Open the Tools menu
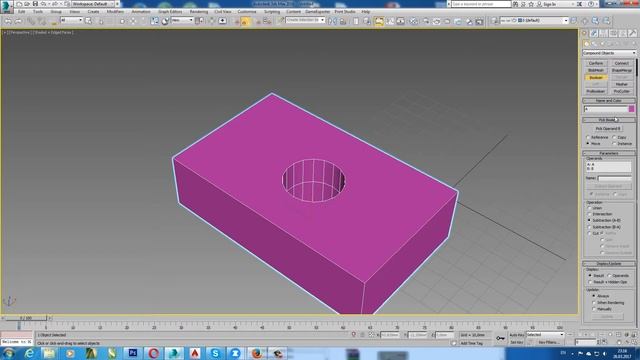 coord(38,12)
